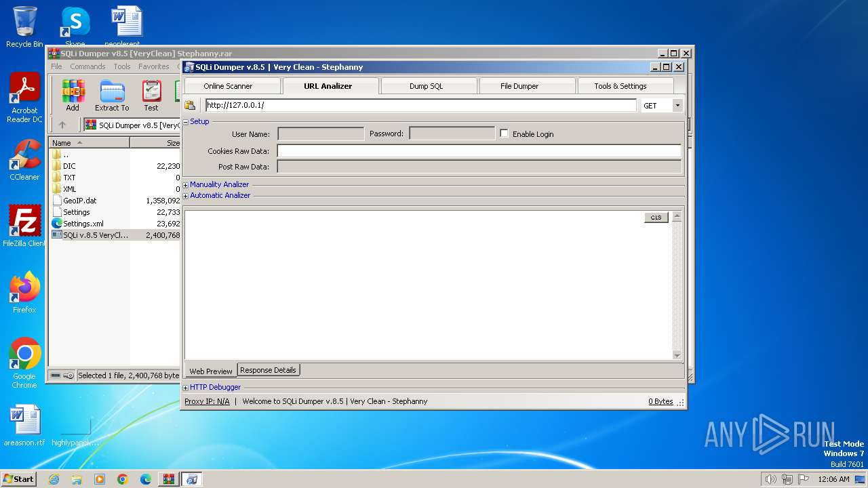Click the Password field

452,134
